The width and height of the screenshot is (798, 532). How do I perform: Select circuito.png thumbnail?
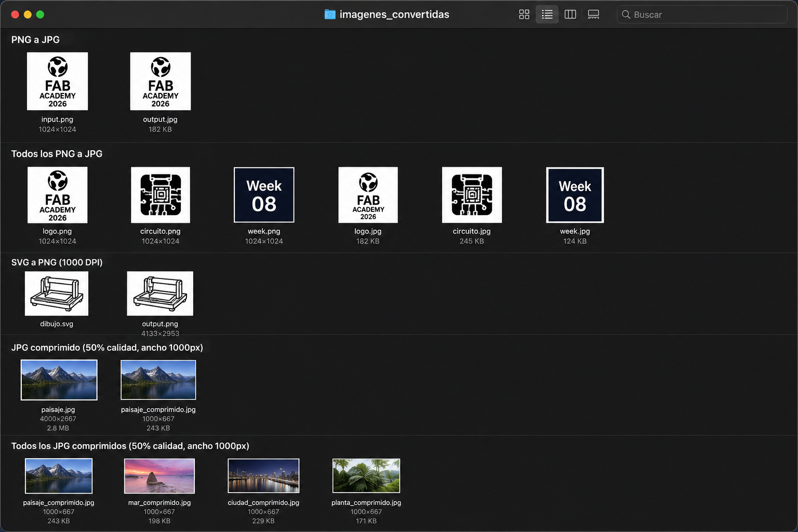pyautogui.click(x=160, y=195)
